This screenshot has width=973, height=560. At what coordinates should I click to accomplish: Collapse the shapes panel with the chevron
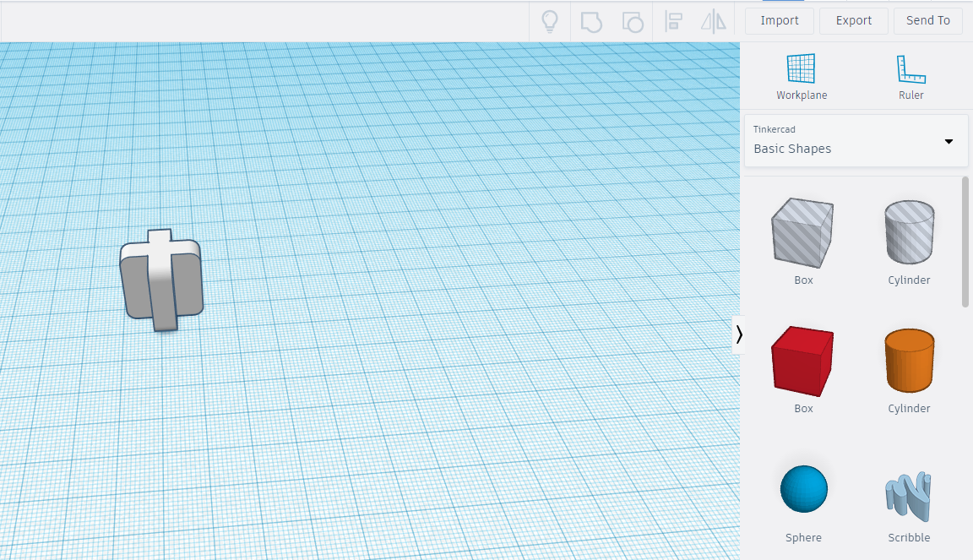(x=738, y=334)
